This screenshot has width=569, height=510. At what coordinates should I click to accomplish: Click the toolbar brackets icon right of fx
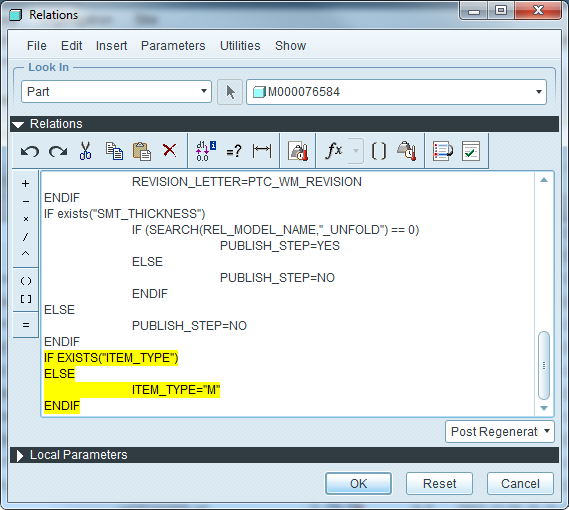coord(379,151)
